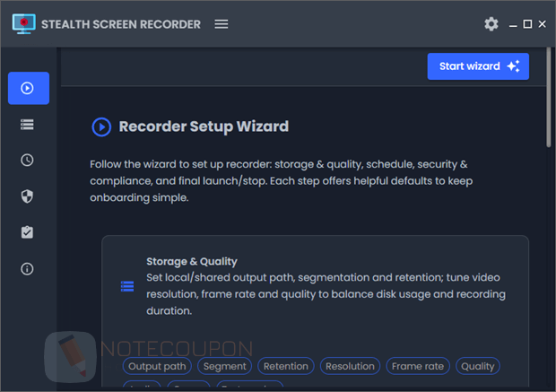Click the vertical scrollbar thumb
The image size is (556, 392).
(x=548, y=98)
